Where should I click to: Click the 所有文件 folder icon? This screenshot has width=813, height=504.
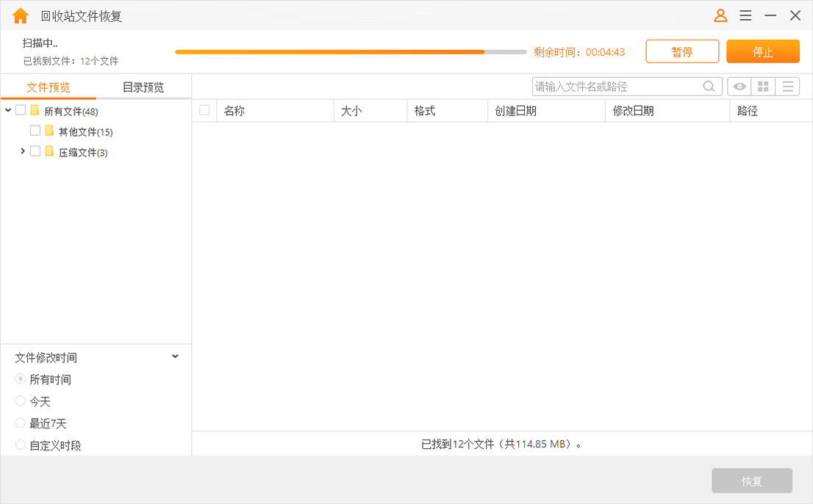tap(35, 109)
